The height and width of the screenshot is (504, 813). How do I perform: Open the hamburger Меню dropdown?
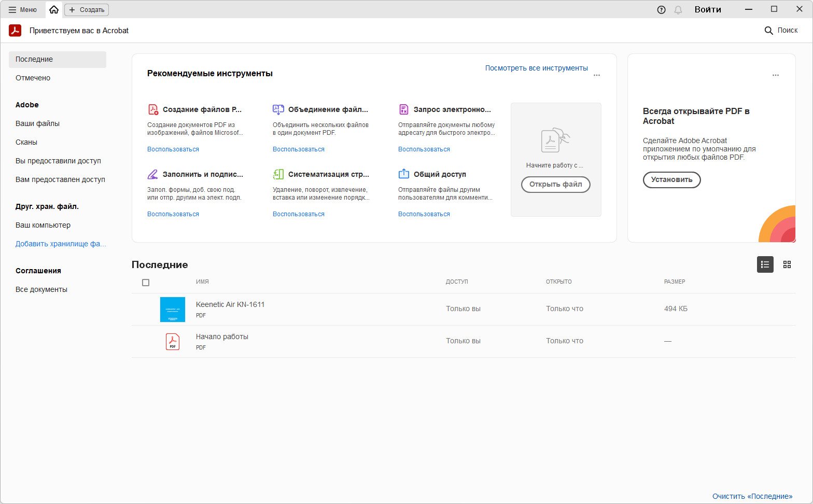pyautogui.click(x=23, y=10)
